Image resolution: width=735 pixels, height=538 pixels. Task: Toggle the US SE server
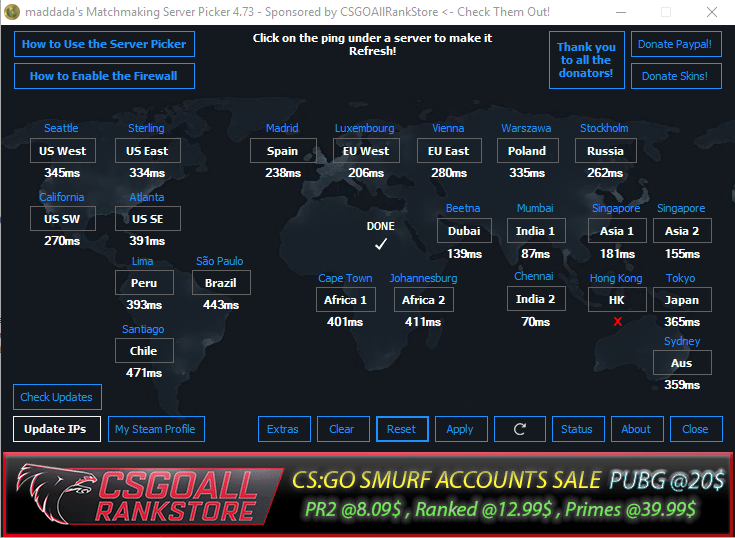[x=148, y=218]
